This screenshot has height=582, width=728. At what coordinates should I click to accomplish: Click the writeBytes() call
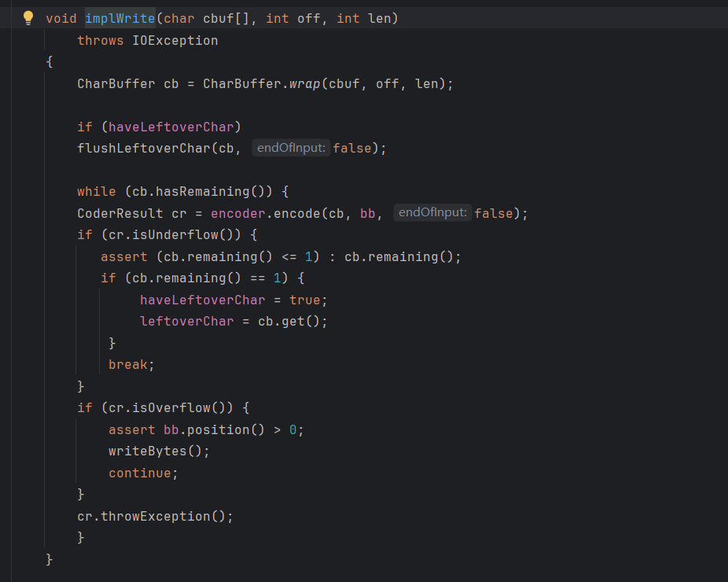159,451
